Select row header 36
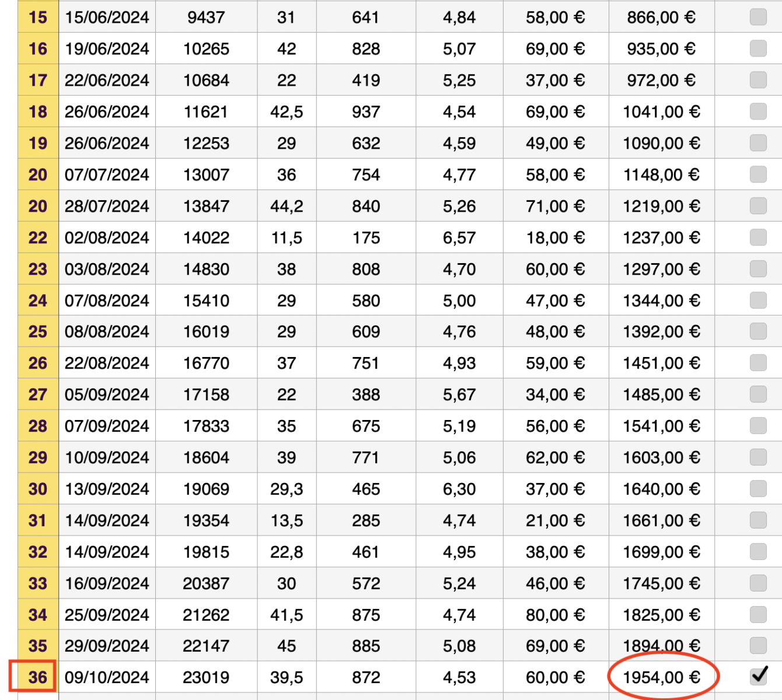Image resolution: width=782 pixels, height=700 pixels. coord(38,677)
